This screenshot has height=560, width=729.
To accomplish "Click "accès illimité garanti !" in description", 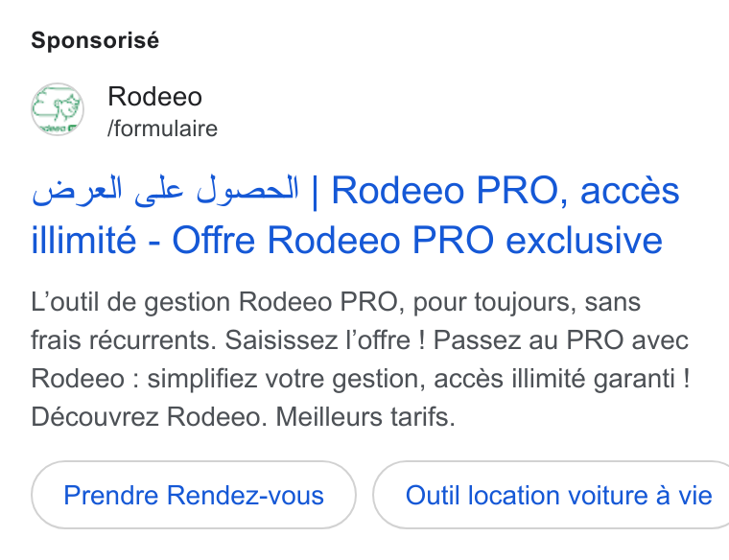I will (562, 379).
